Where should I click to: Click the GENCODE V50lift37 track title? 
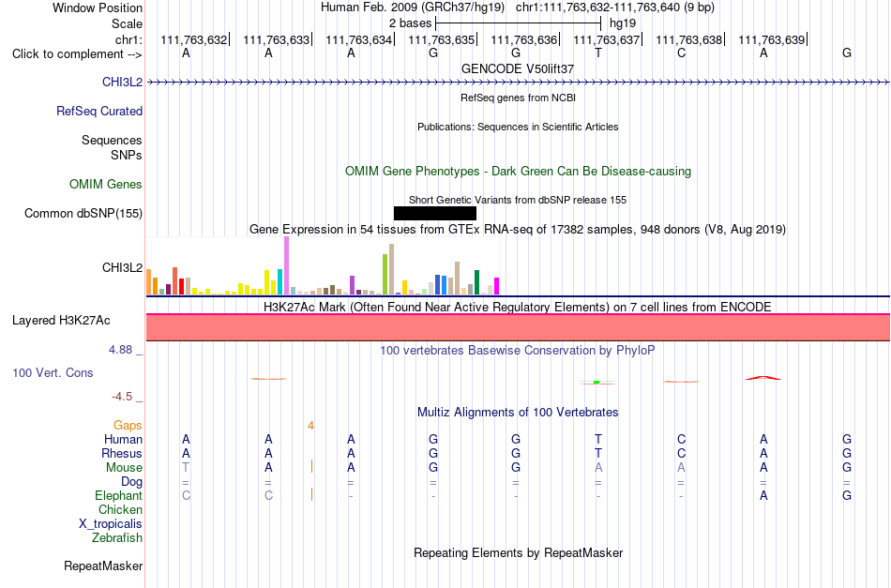518,68
